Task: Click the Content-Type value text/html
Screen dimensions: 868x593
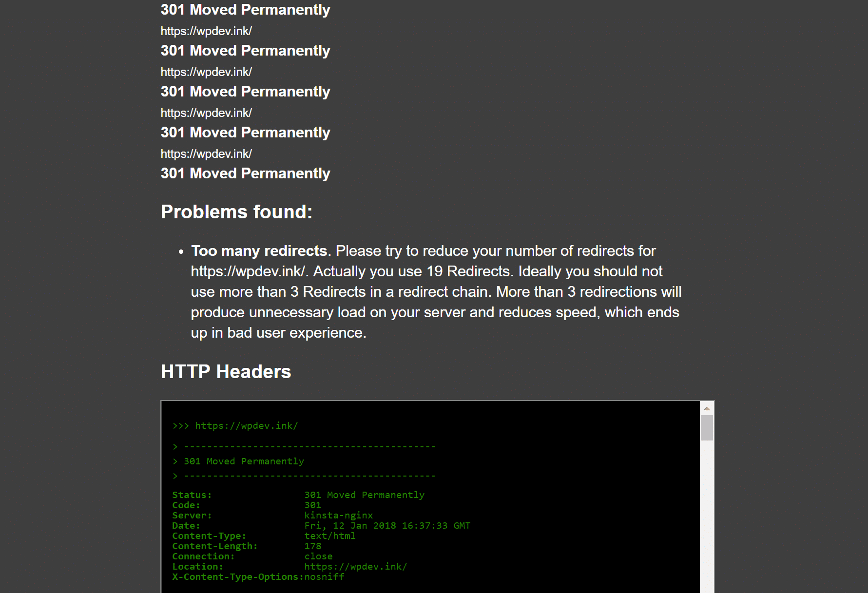Action: [x=329, y=536]
